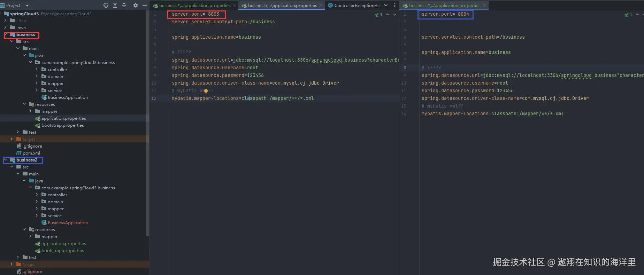Open Project panel settings gear

point(136,5)
